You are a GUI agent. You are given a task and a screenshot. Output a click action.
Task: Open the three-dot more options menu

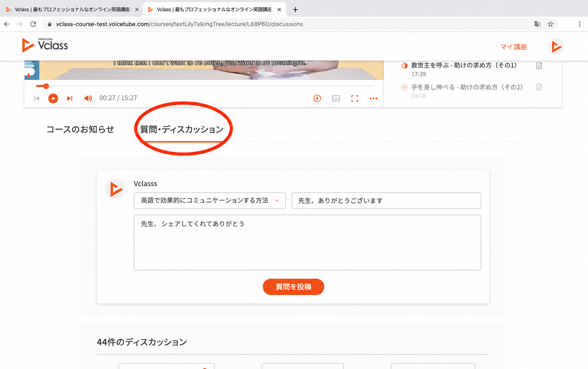373,98
